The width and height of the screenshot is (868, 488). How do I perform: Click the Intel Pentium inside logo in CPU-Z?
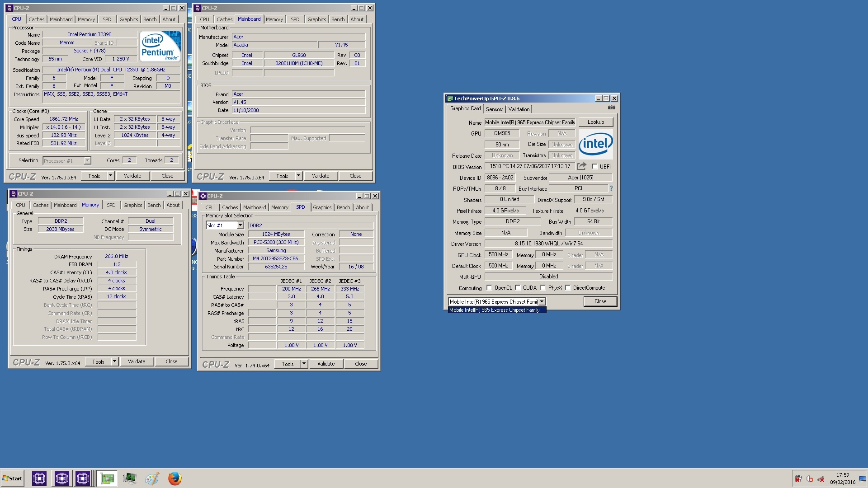pyautogui.click(x=160, y=46)
